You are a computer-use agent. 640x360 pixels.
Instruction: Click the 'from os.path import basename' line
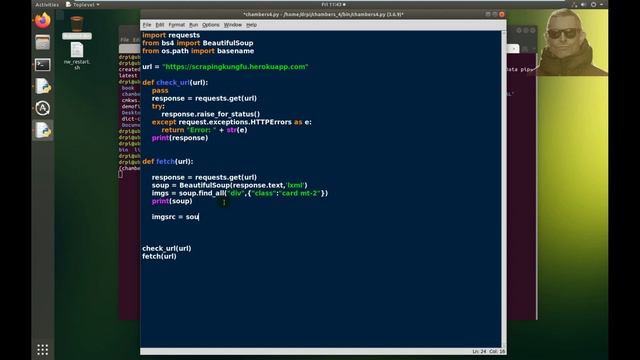198,51
